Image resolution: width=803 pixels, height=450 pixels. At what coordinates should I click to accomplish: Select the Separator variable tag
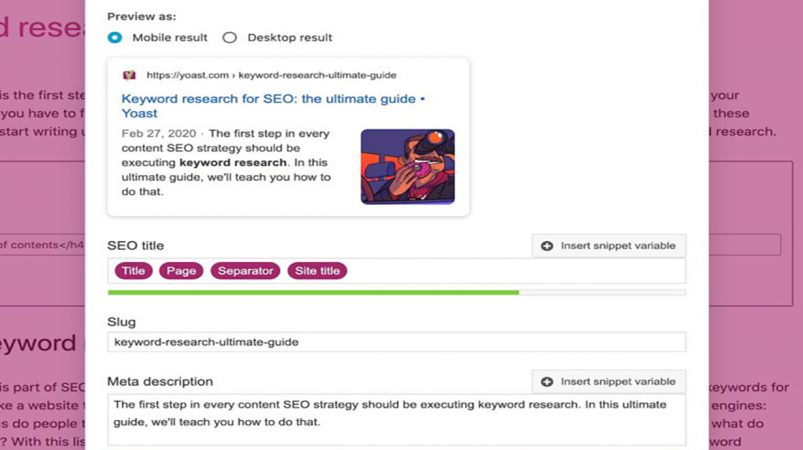coord(245,271)
